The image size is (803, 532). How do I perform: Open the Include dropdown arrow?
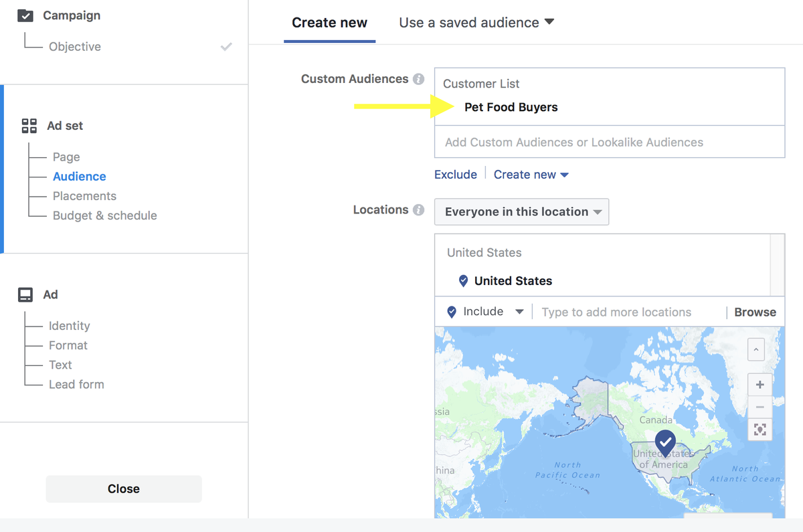click(x=519, y=312)
